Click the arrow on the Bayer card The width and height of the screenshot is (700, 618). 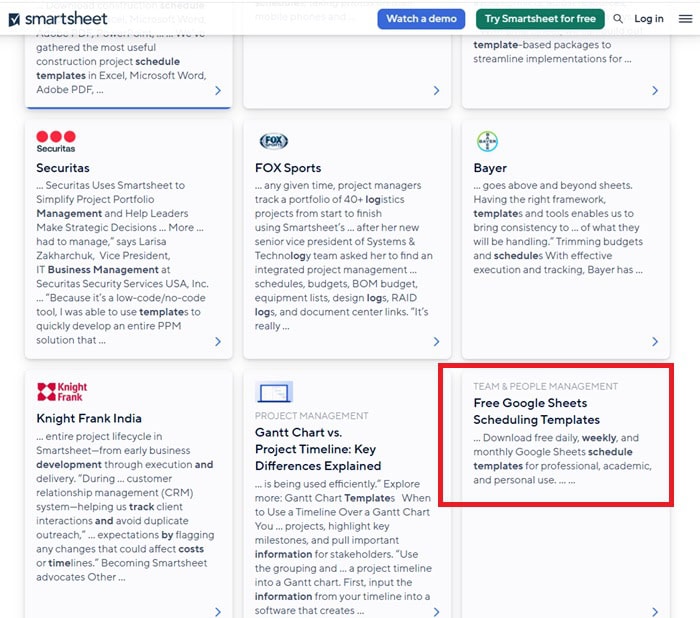tap(655, 342)
